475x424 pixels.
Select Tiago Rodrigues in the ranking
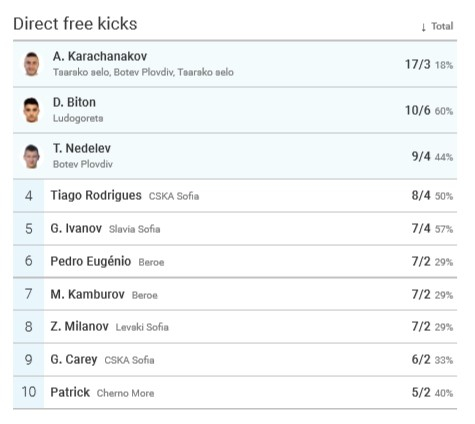(x=96, y=195)
